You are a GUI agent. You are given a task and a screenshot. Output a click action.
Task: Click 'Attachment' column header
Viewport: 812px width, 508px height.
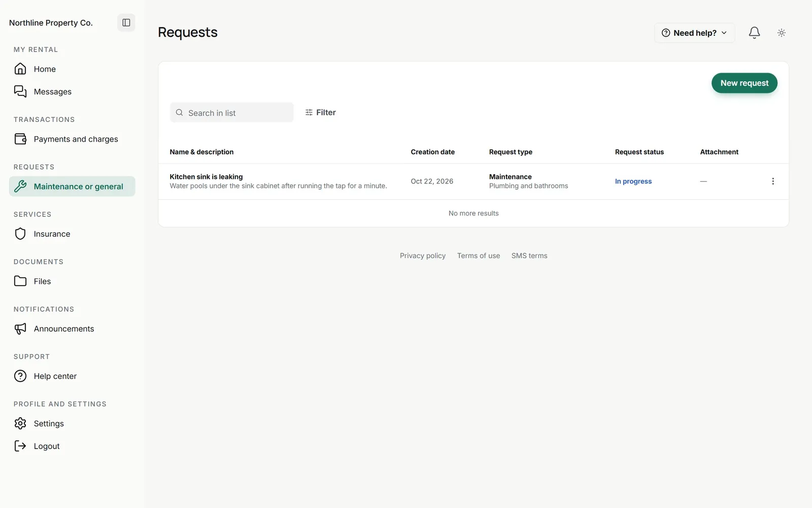[x=719, y=152]
